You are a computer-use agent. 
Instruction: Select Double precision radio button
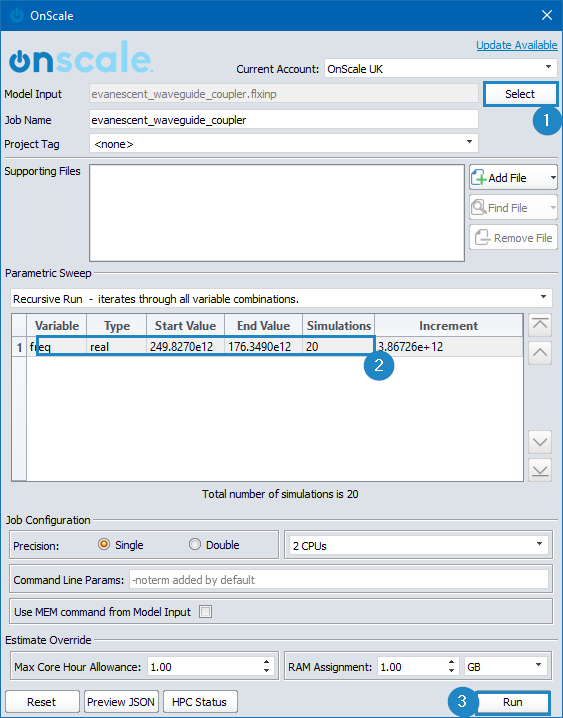tap(195, 544)
